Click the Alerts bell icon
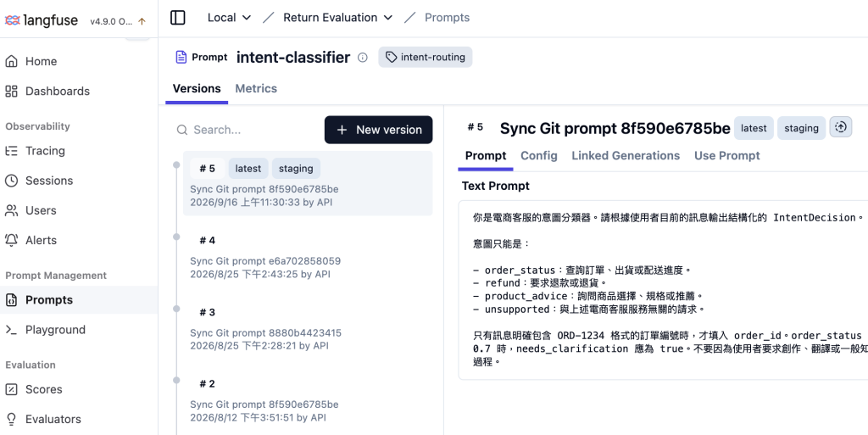Viewport: 868px width, 435px height. point(11,241)
